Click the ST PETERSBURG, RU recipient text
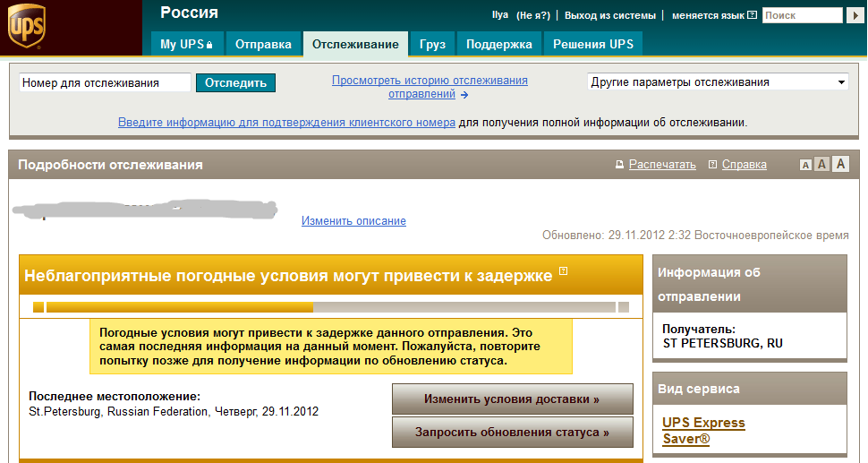This screenshot has width=868, height=463. (x=723, y=343)
